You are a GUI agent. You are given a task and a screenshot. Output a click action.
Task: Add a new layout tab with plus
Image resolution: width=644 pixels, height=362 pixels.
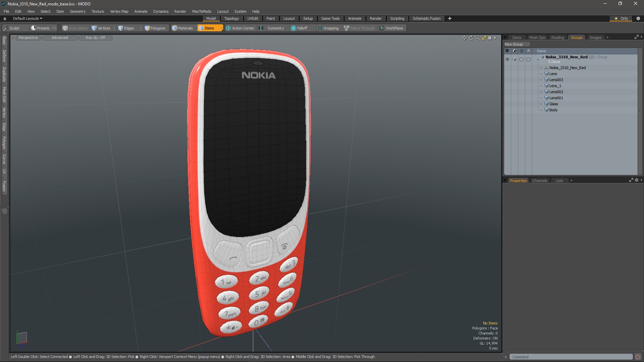450,18
